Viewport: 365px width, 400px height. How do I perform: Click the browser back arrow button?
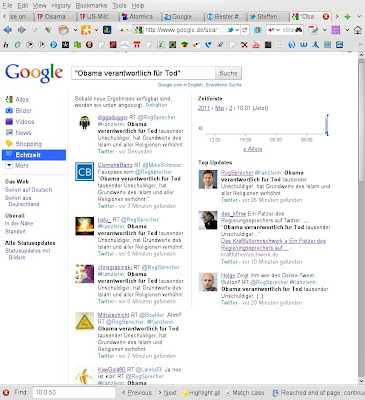pos(7,30)
